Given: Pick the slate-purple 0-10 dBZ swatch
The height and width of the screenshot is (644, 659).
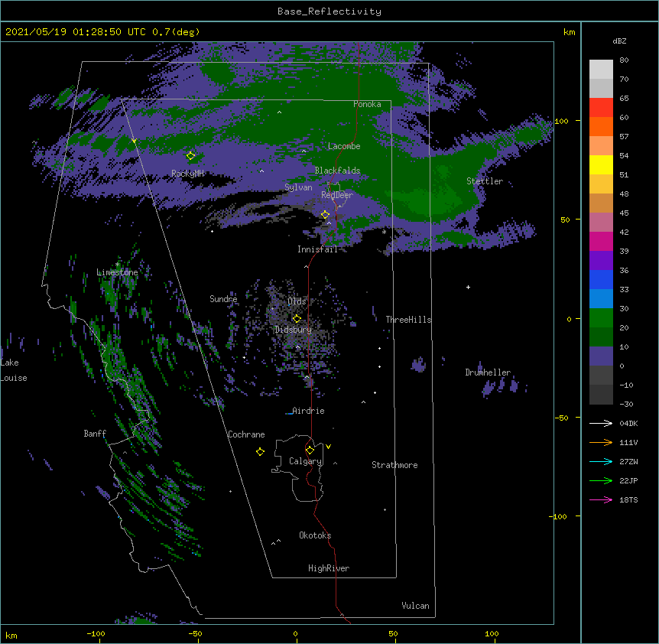Looking at the screenshot, I should [x=601, y=356].
